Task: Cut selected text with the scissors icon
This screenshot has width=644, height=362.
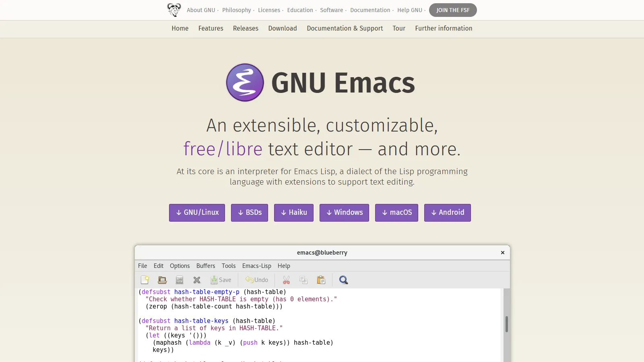Action: [286, 280]
